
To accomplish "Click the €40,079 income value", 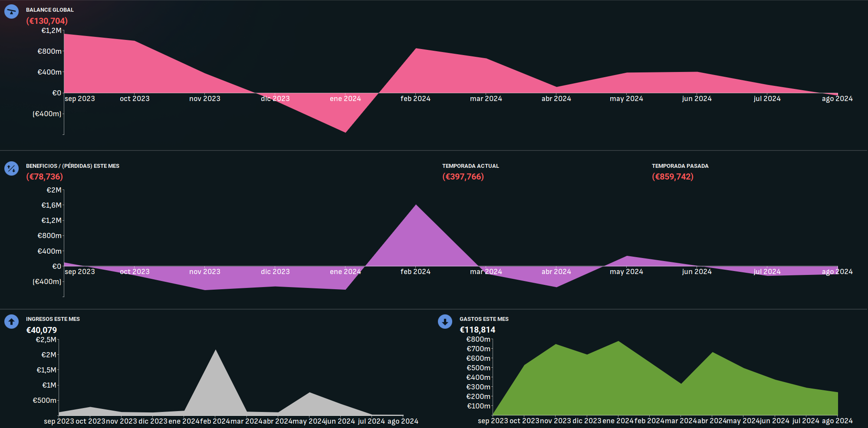I will [42, 330].
